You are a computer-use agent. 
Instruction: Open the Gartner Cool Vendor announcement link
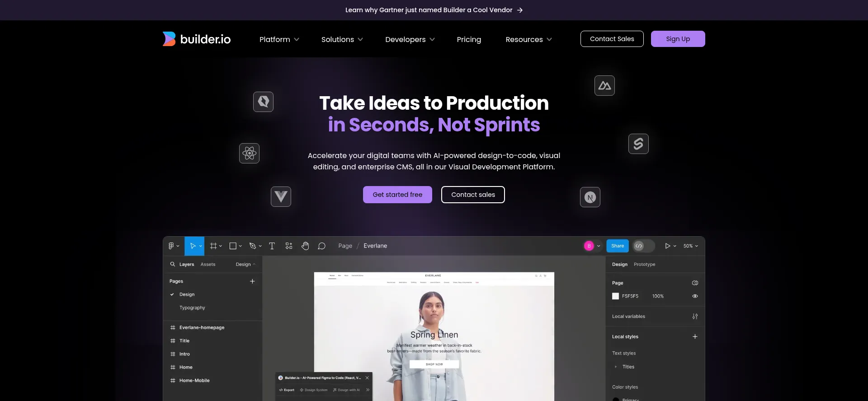coord(434,10)
